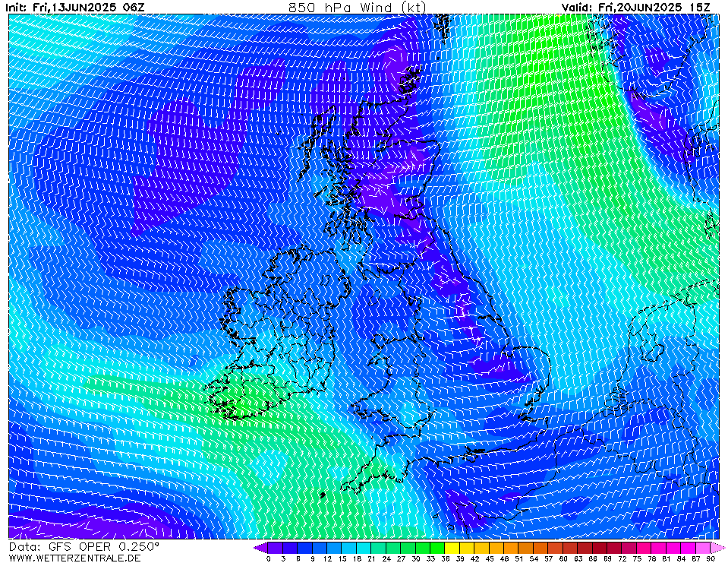Click the crimson swatch between 72 and 75
Screen dimensions: 728x563
[x=629, y=548]
